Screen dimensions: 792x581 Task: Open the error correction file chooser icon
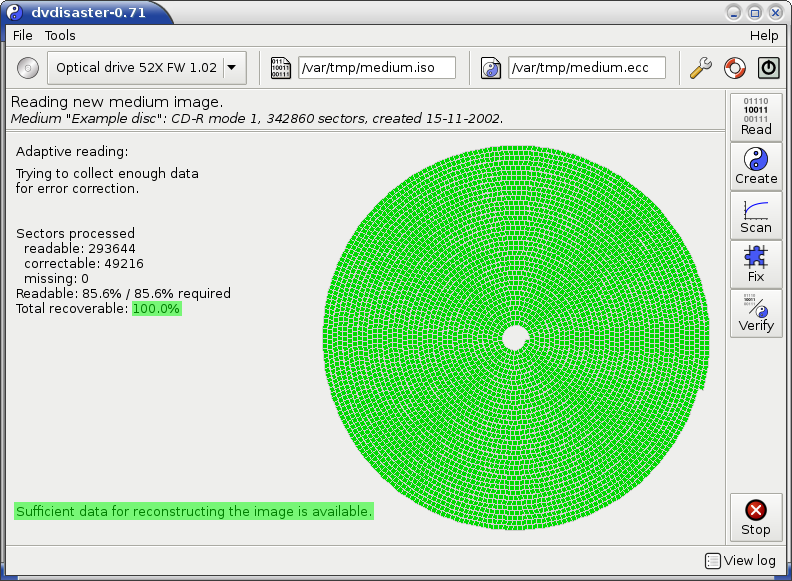[x=491, y=68]
